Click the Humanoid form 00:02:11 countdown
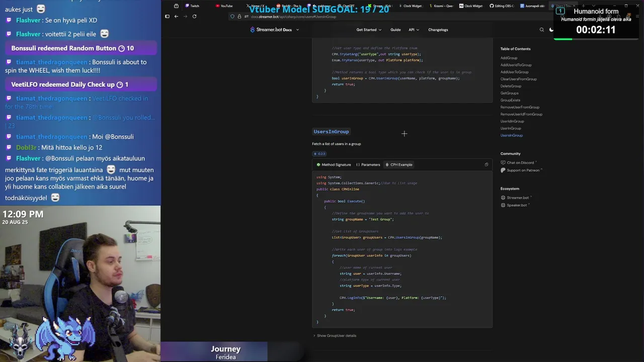644x362 pixels. 596,30
